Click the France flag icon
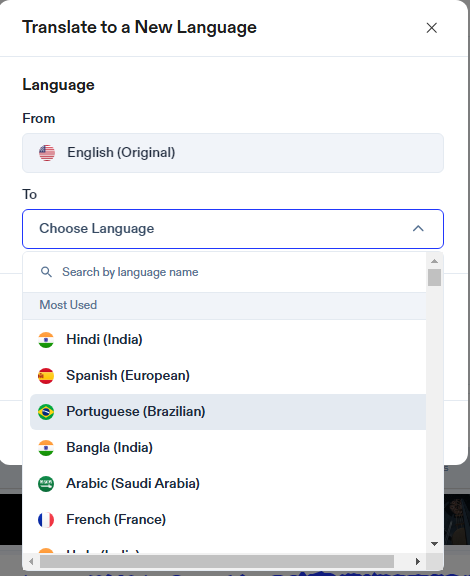Image resolution: width=470 pixels, height=576 pixels. (46, 520)
